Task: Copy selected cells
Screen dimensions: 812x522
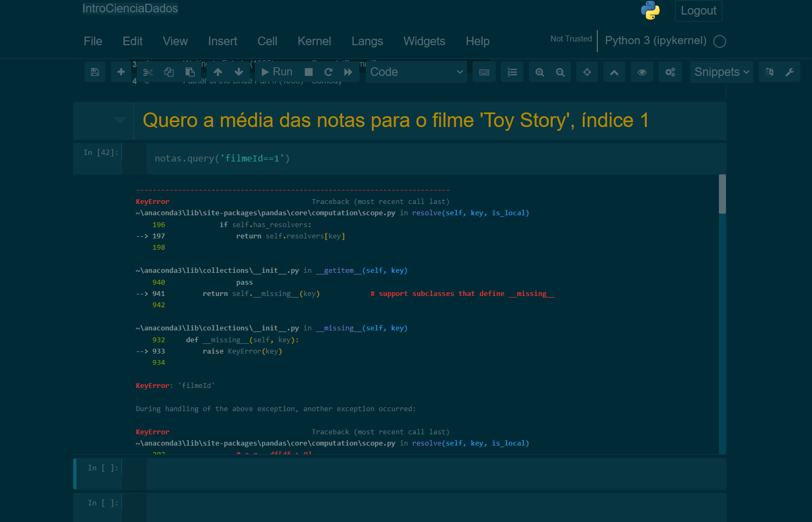Action: coord(169,72)
